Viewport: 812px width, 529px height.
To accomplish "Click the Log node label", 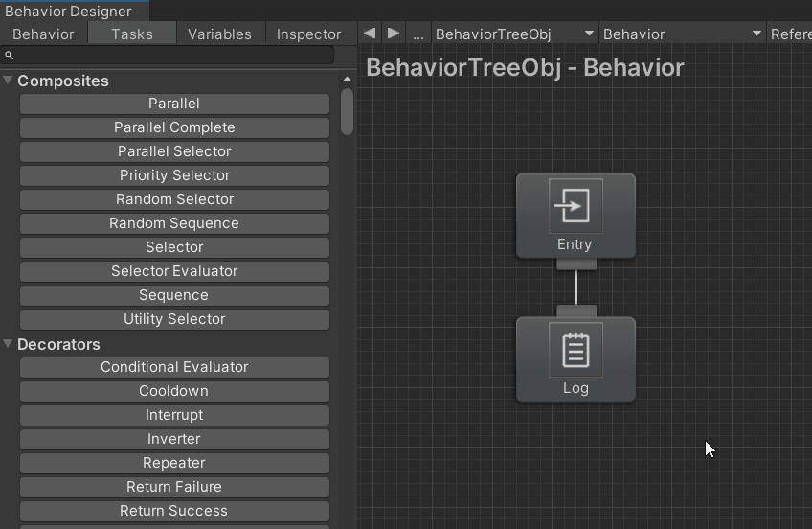I will (575, 388).
